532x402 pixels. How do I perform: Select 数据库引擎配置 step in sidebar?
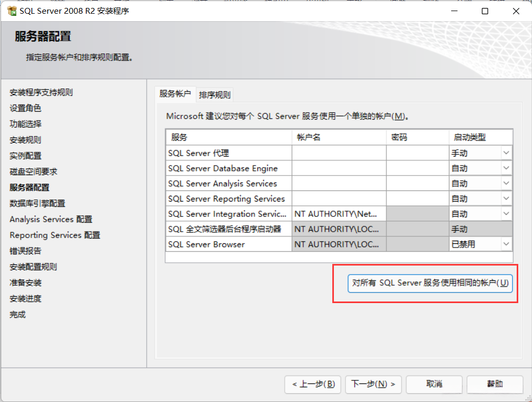pos(38,203)
